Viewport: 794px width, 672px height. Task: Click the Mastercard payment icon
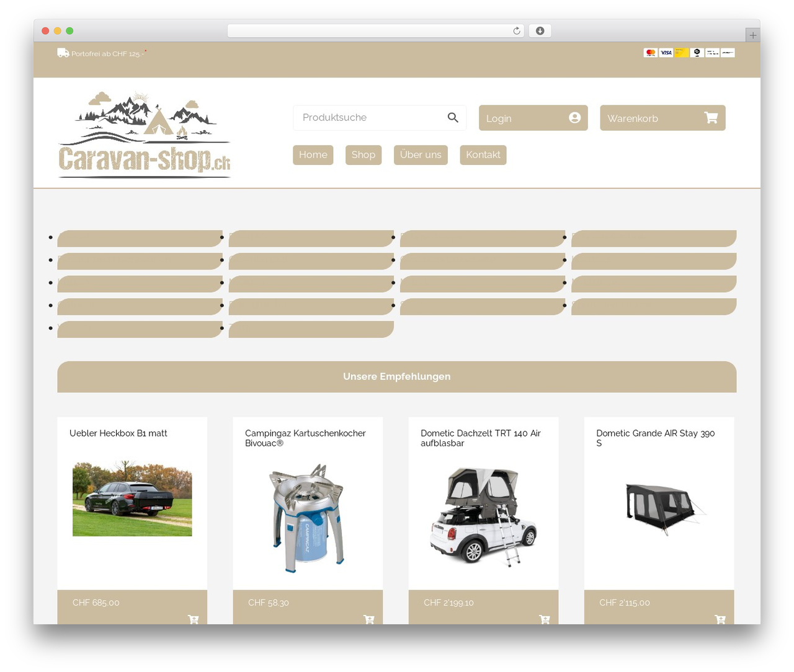click(x=650, y=53)
